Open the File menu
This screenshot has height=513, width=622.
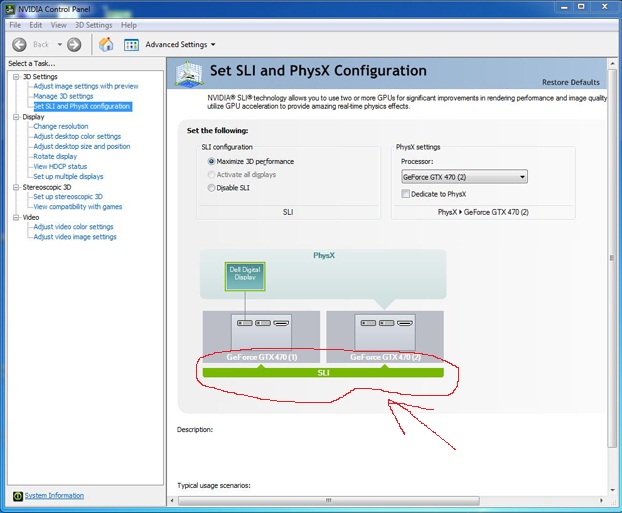click(x=15, y=25)
